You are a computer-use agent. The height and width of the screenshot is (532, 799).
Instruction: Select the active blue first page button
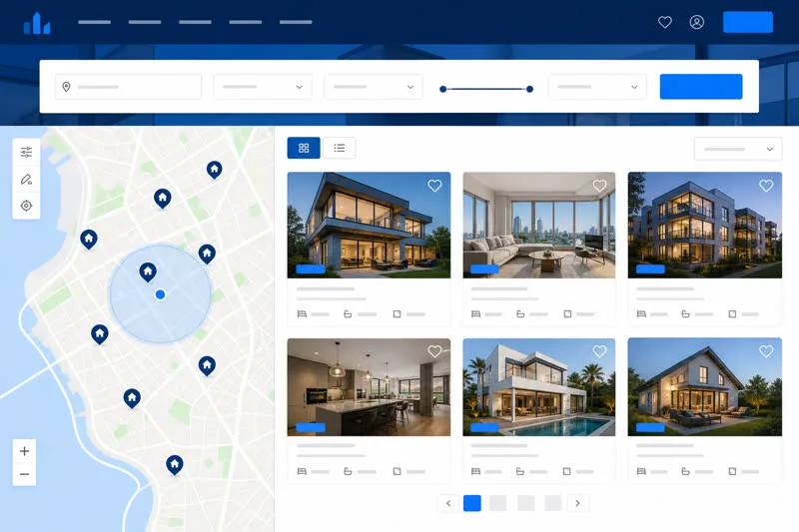(471, 503)
